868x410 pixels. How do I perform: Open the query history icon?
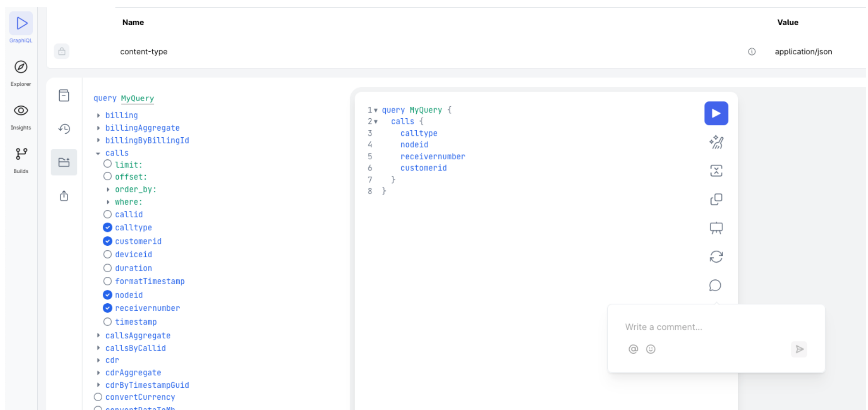point(64,128)
